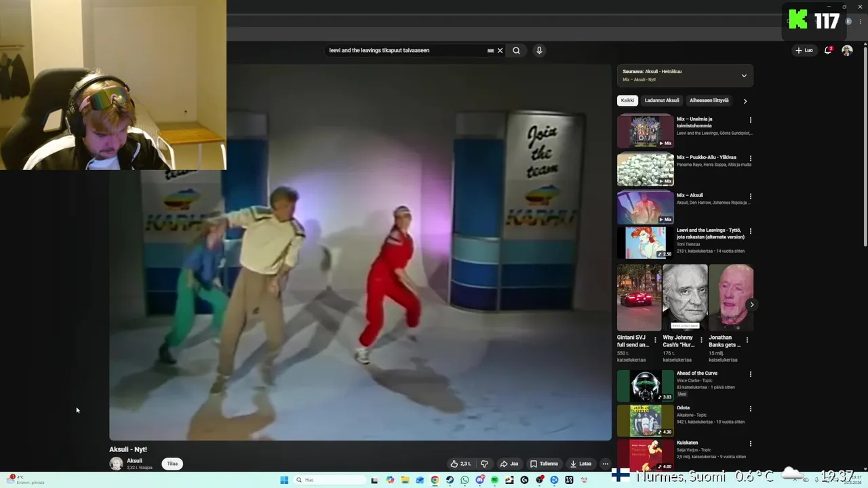
Task: Open options for Mix – Aksuli
Action: pyautogui.click(x=750, y=196)
